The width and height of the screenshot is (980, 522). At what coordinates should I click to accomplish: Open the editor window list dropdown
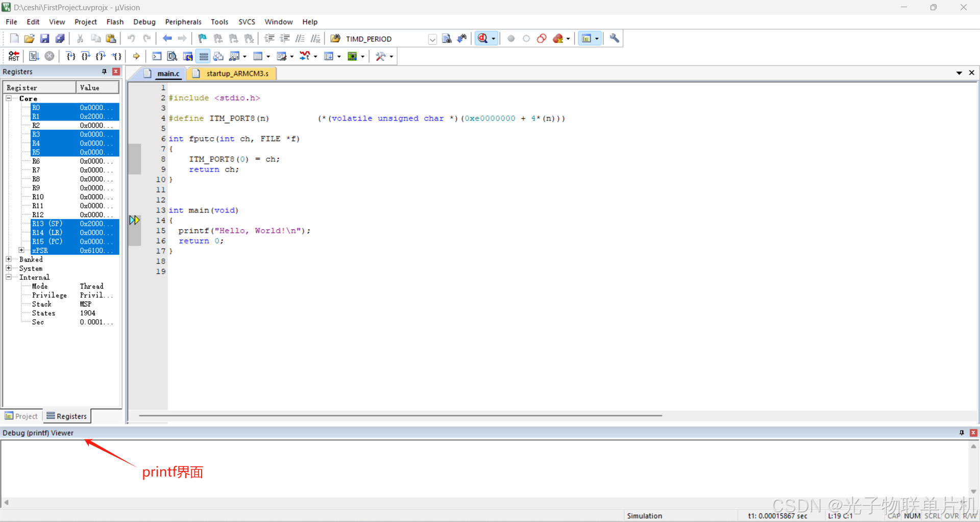959,73
